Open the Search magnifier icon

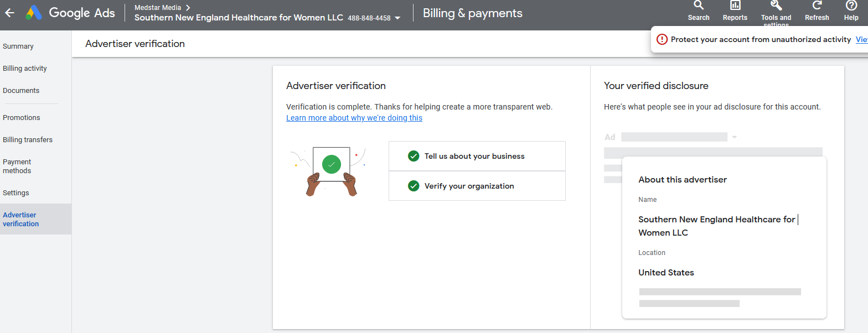point(699,6)
